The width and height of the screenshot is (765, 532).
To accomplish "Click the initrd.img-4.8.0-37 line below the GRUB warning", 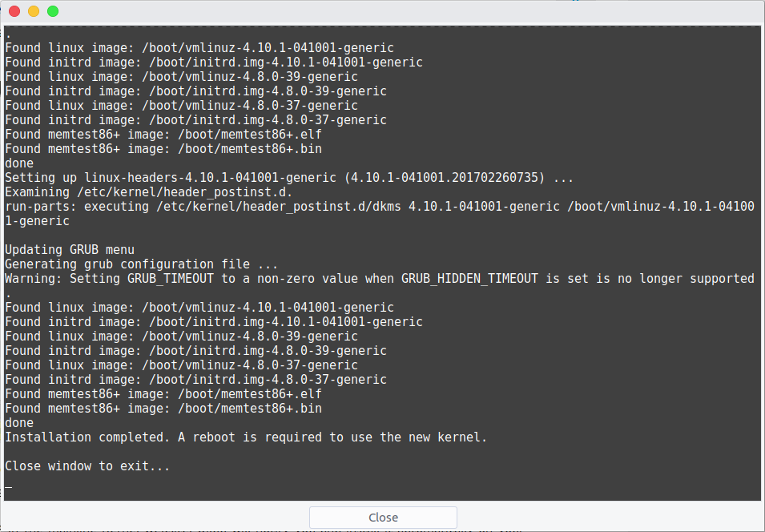I will pos(195,380).
